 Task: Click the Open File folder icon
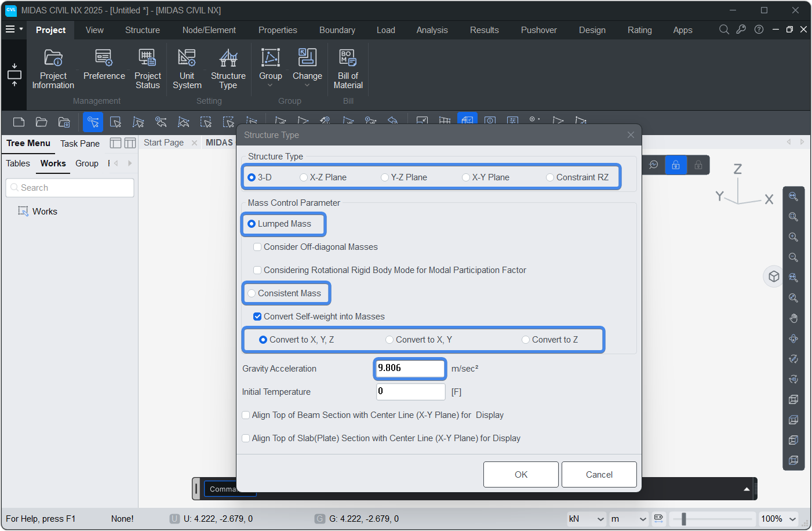41,122
